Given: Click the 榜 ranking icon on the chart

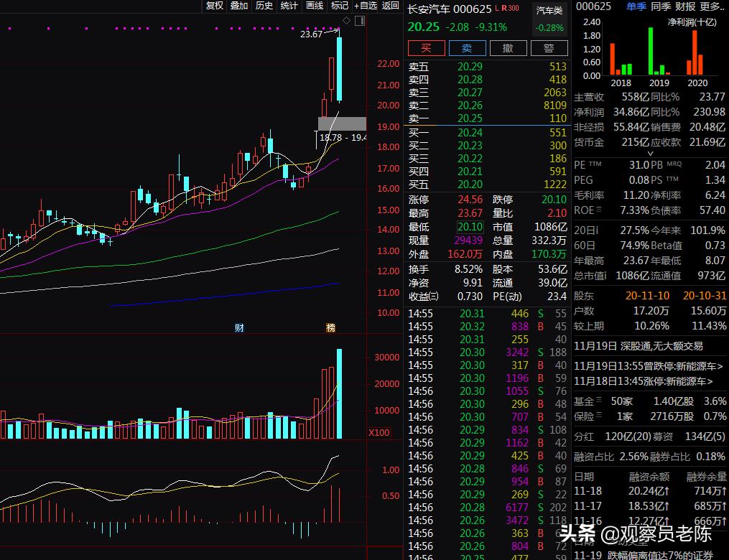Looking at the screenshot, I should click(x=331, y=327).
